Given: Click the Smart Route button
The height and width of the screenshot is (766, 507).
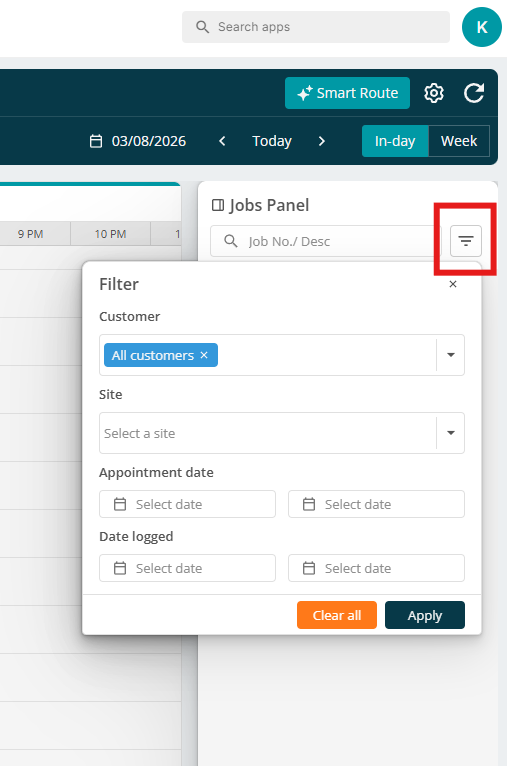Looking at the screenshot, I should pos(347,93).
